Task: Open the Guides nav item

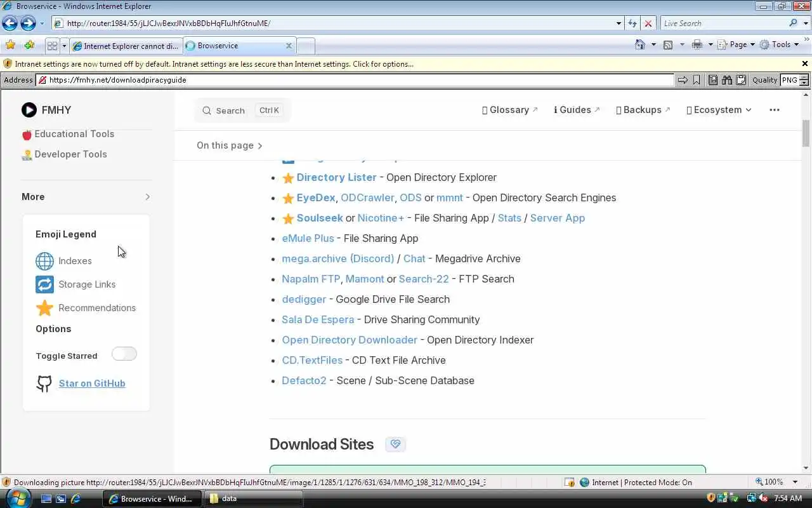Action: 577,110
